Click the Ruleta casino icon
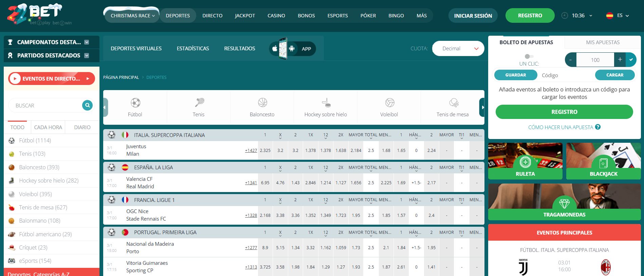The width and height of the screenshot is (644, 276). click(525, 162)
